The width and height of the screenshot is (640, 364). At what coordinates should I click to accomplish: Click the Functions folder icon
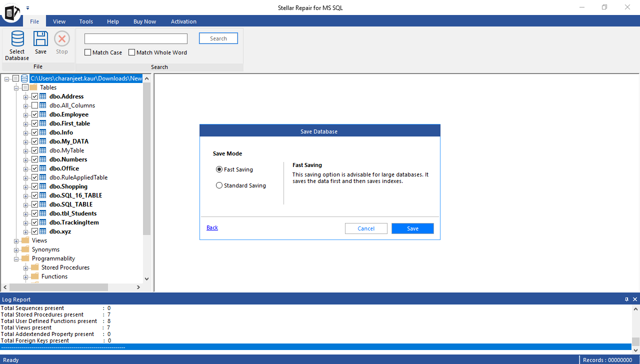click(34, 276)
